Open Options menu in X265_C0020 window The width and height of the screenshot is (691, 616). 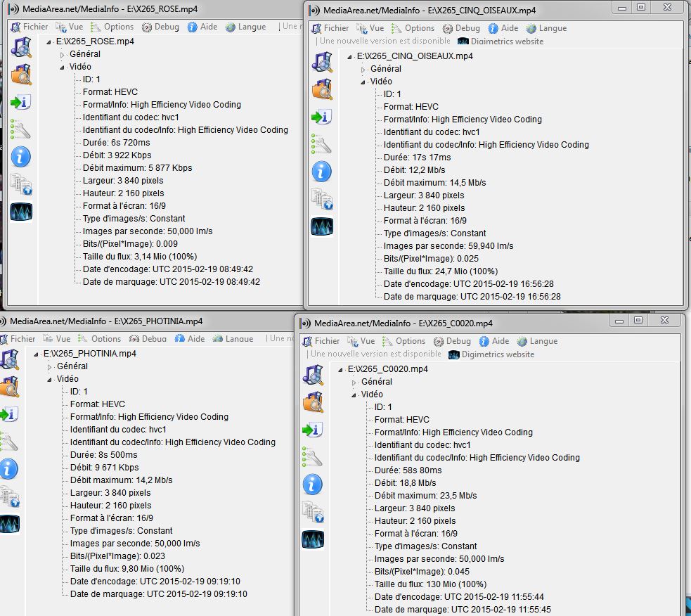(x=404, y=341)
